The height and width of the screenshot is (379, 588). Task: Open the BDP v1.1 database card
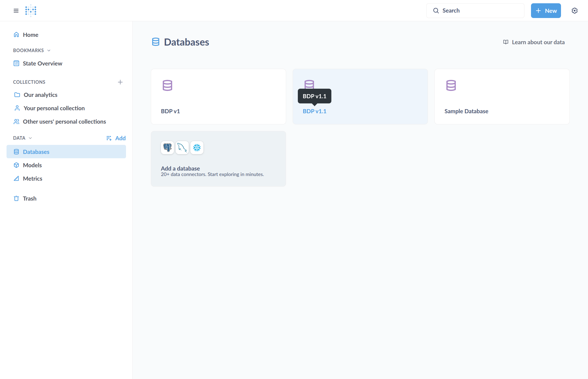[x=360, y=97]
